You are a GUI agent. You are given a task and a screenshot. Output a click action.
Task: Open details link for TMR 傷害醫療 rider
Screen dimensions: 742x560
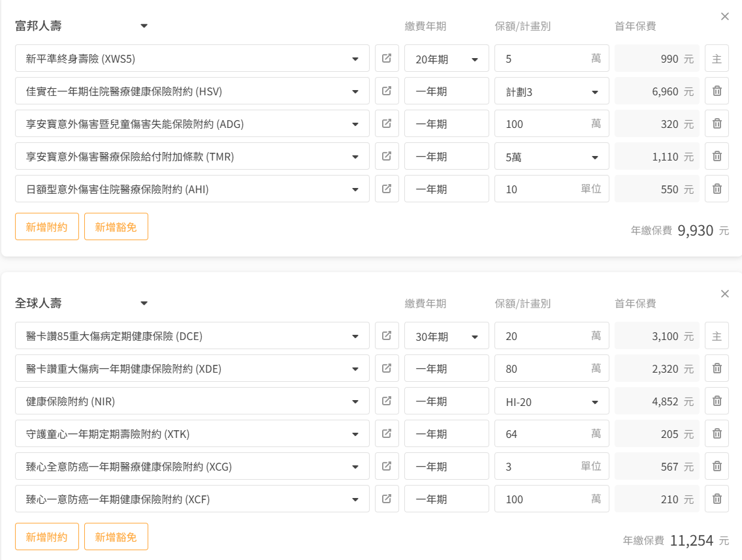tap(387, 157)
